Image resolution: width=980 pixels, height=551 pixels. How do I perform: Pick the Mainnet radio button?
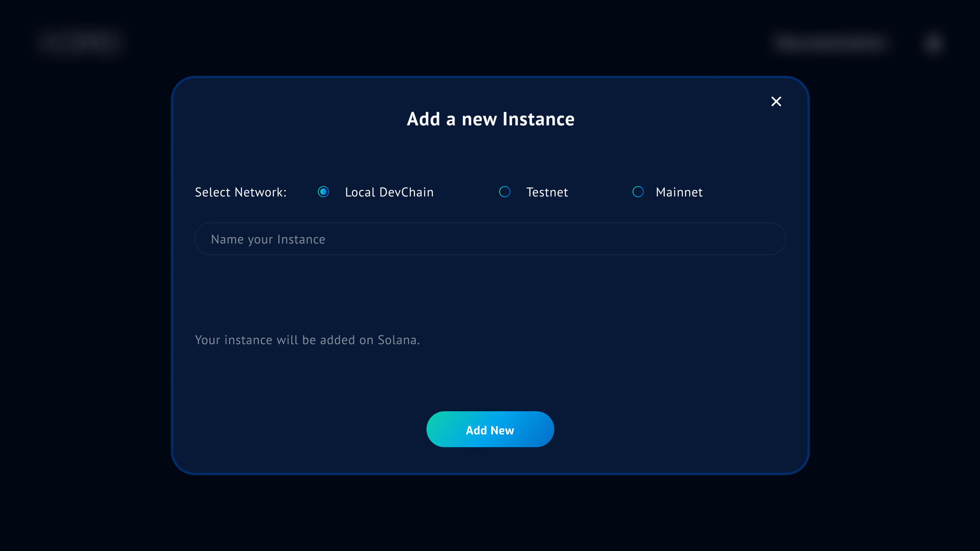click(638, 192)
